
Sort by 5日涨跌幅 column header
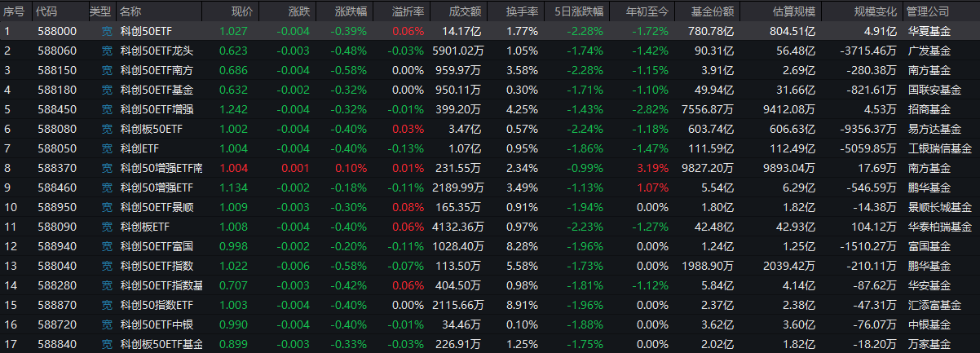pyautogui.click(x=579, y=12)
